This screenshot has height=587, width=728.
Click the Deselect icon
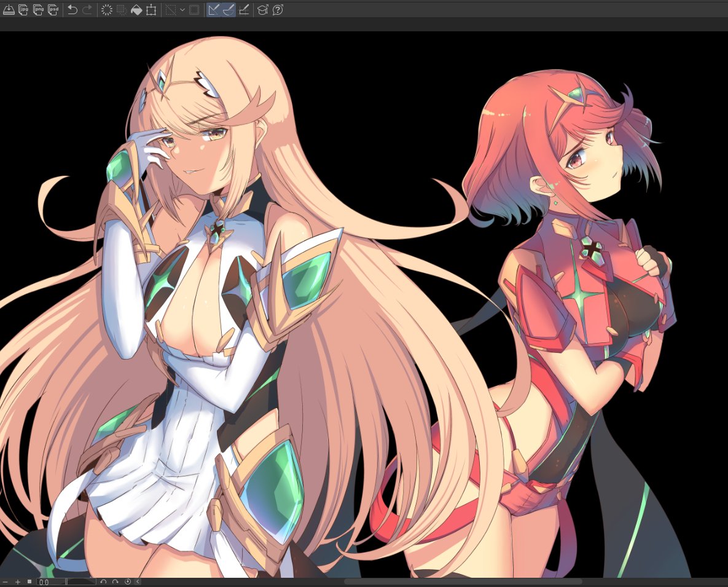tap(171, 10)
